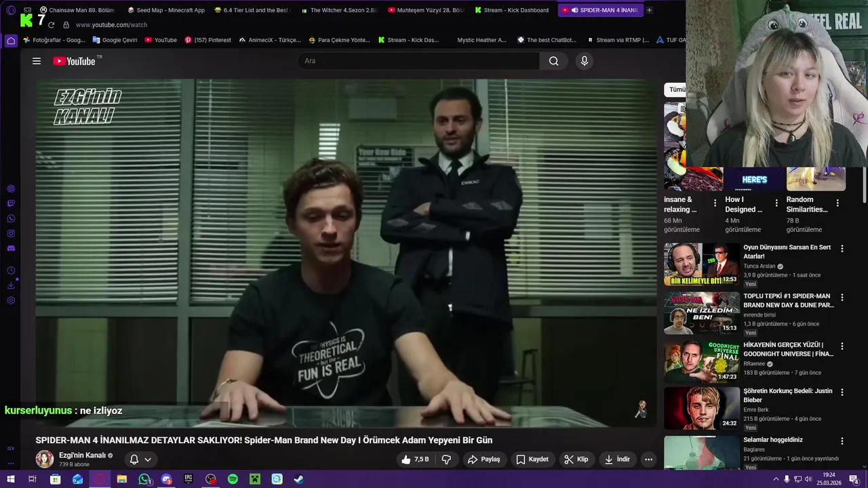Open Windows Start menu

[x=11, y=479]
